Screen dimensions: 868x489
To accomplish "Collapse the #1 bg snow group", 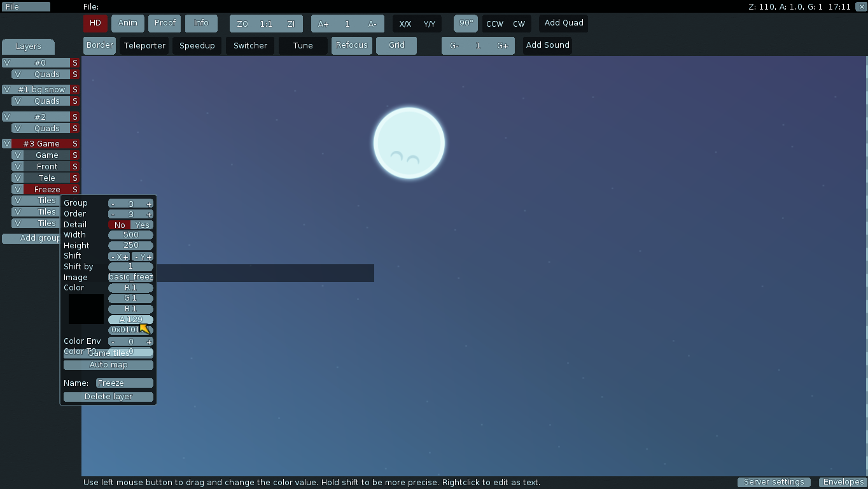I will (41, 90).
